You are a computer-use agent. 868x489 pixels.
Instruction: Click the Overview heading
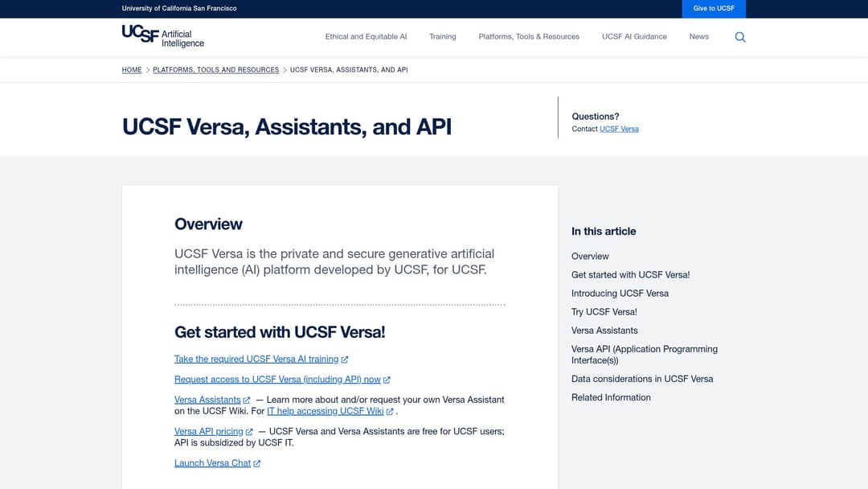[208, 224]
